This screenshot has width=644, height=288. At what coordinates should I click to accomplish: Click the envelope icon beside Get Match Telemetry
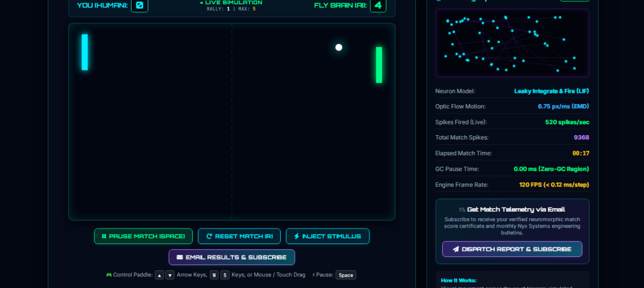coord(462,210)
